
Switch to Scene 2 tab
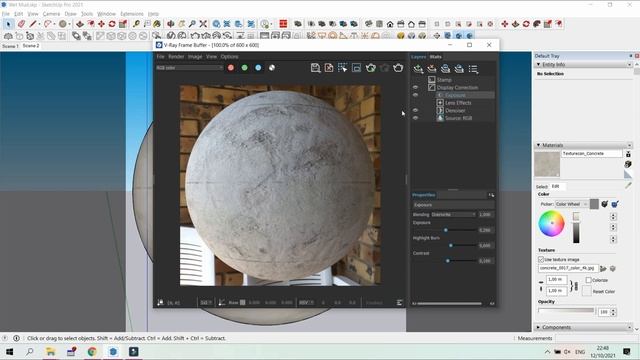[x=31, y=46]
